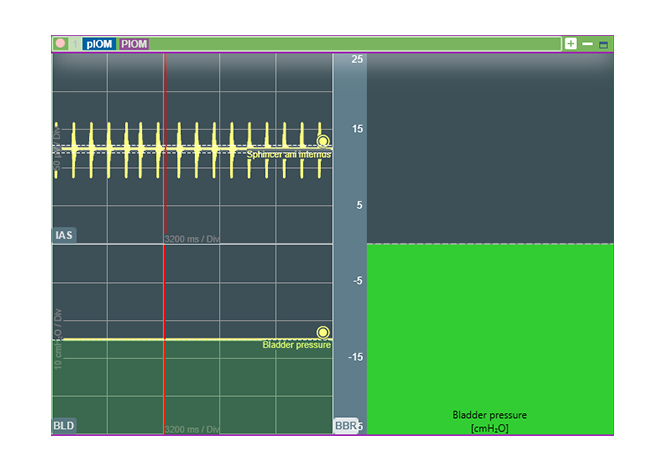Click the Sphincter ani internus trace label
Image resolution: width=665 pixels, height=471 pixels.
pyautogui.click(x=288, y=155)
